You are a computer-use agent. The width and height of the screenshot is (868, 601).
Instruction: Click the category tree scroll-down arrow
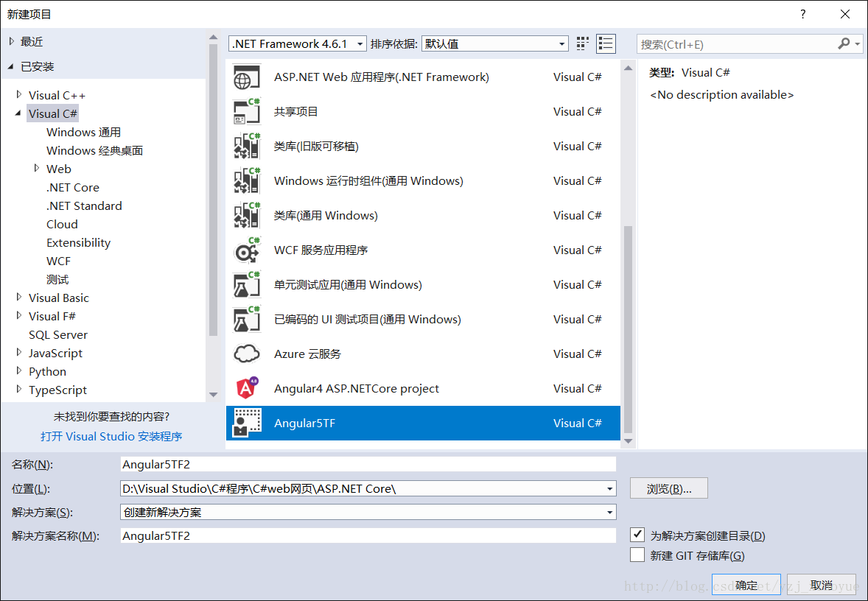coord(213,395)
